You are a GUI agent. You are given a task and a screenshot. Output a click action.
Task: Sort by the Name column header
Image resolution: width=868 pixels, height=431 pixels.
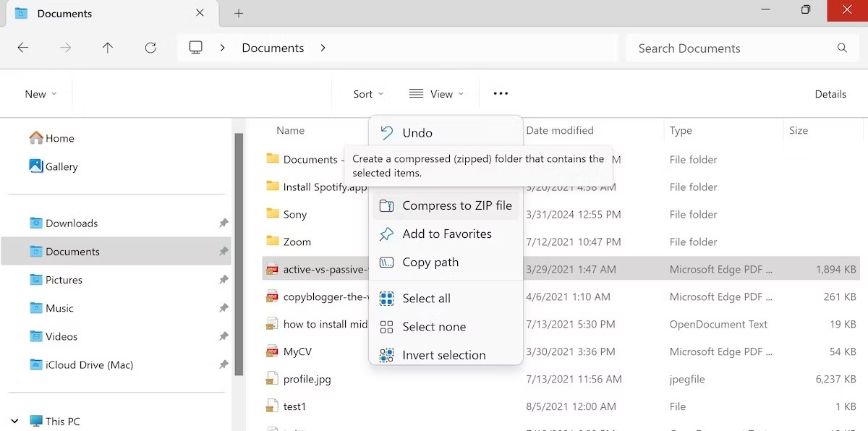[290, 130]
